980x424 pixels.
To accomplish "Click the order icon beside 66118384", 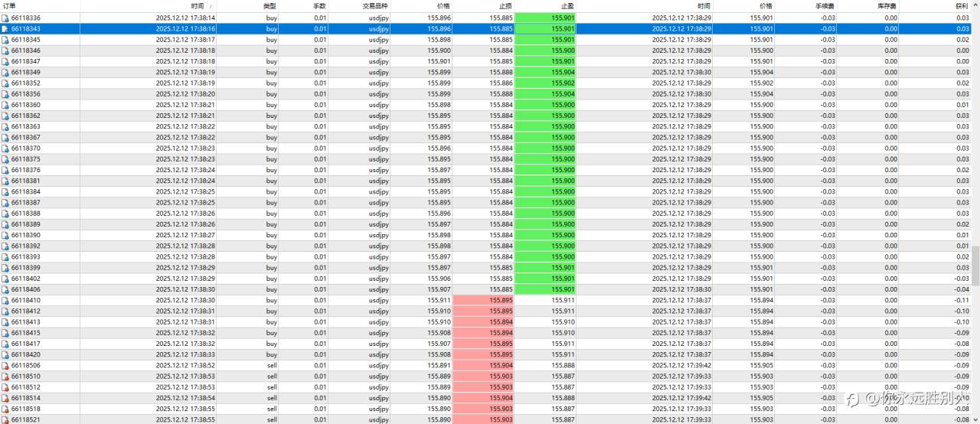I will (x=5, y=191).
